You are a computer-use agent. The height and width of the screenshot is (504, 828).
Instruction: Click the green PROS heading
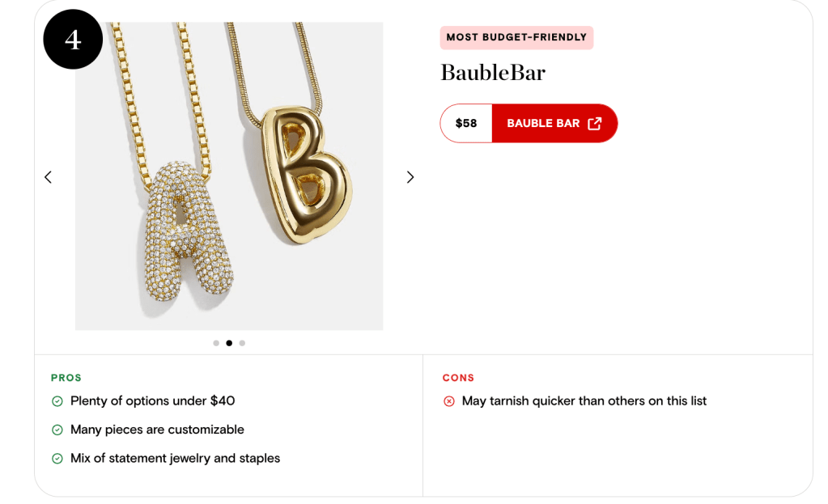[x=66, y=378]
